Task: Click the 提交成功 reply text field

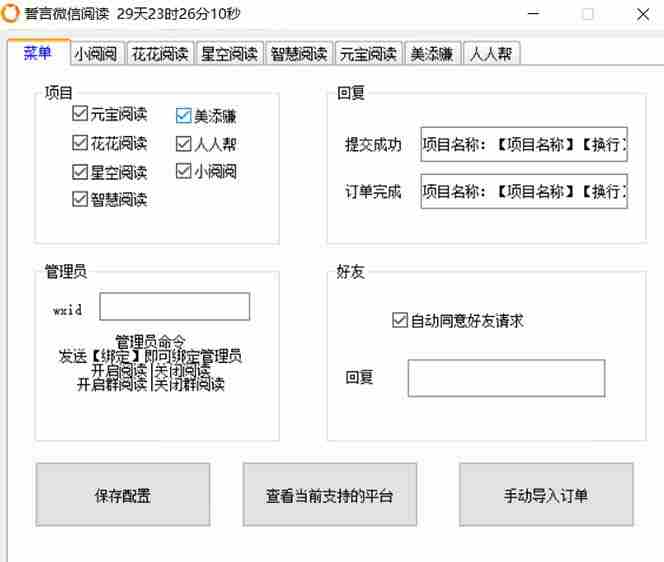Action: [x=524, y=144]
